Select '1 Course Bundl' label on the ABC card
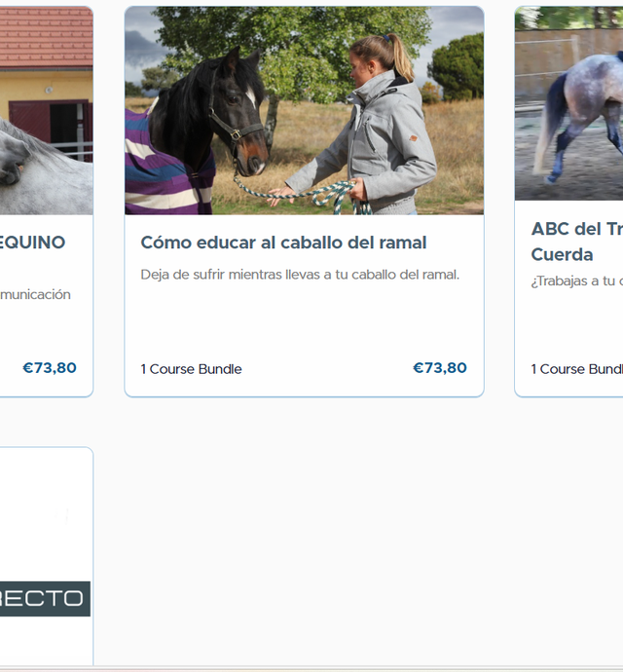623x672 pixels. coord(576,369)
